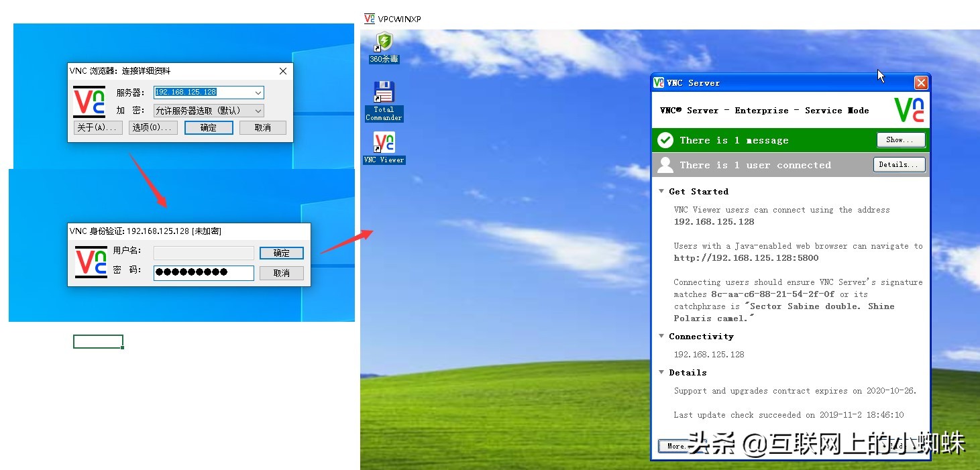Open 选项(O)... options button

[153, 127]
